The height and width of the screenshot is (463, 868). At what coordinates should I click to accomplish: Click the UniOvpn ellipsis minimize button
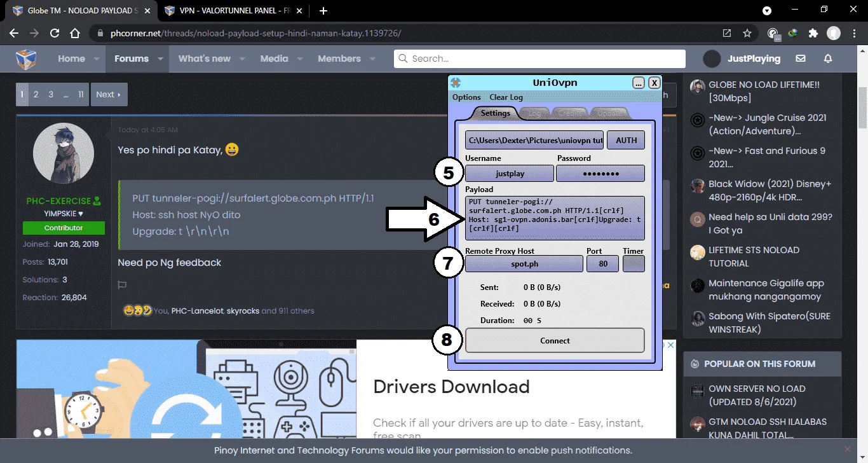click(639, 83)
